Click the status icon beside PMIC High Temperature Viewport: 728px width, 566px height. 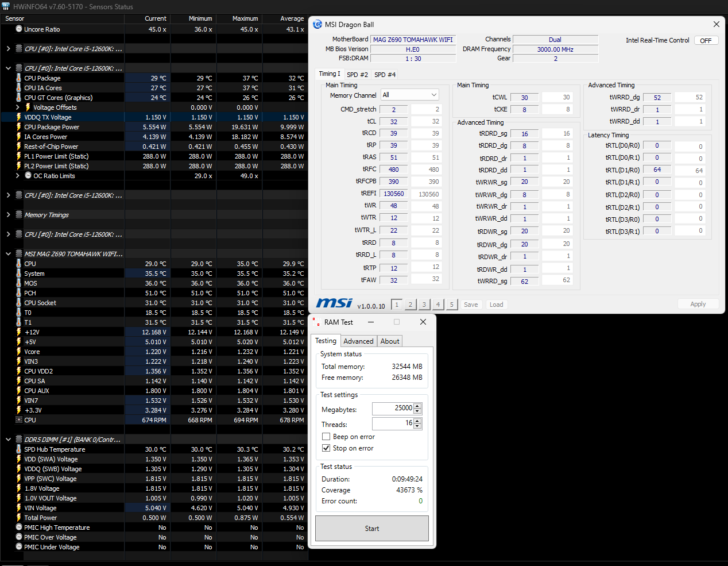[x=19, y=527]
